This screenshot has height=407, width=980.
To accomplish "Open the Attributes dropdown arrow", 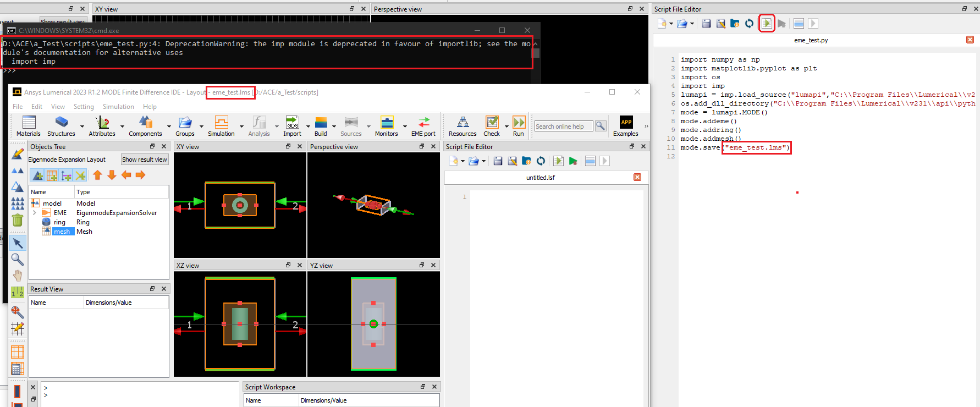I will click(123, 126).
